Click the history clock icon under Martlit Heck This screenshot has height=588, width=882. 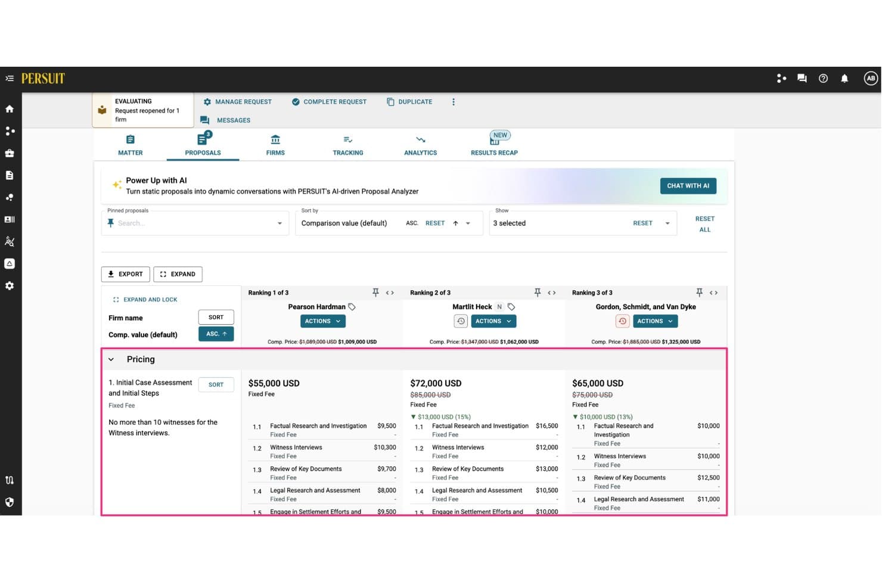click(461, 321)
